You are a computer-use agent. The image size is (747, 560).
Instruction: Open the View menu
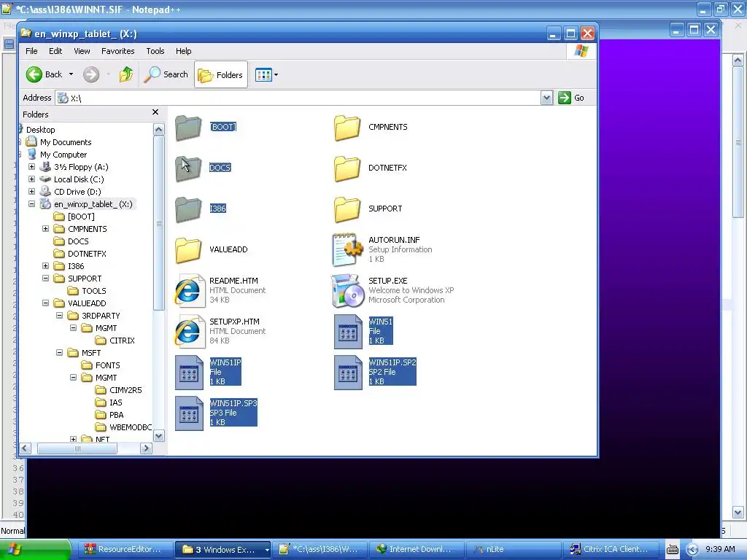click(82, 51)
